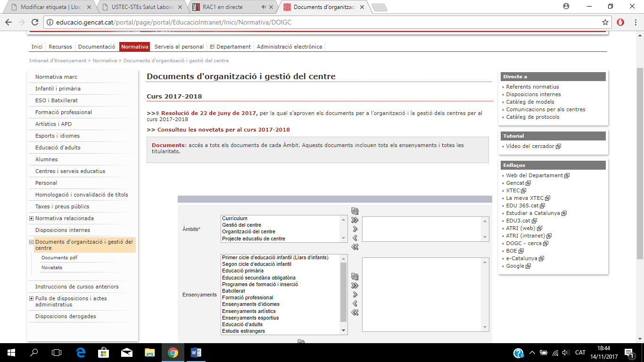The height and width of the screenshot is (362, 644).
Task: Click the Opera extension icon in toolbar
Action: coord(620,22)
